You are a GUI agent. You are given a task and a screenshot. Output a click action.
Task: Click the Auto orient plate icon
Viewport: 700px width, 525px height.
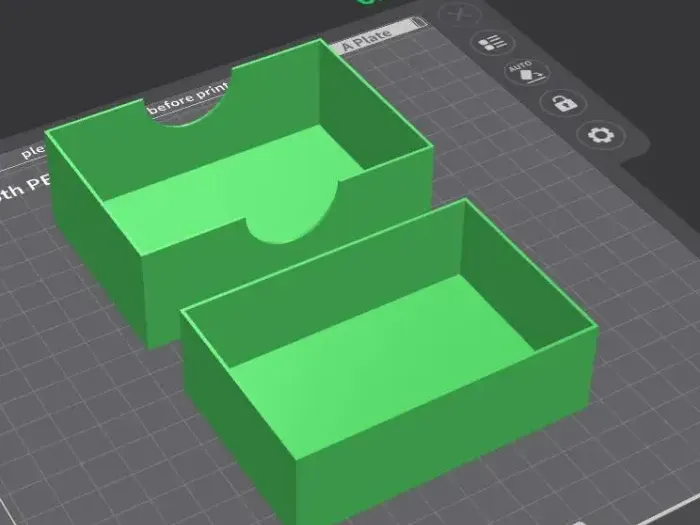point(527,71)
